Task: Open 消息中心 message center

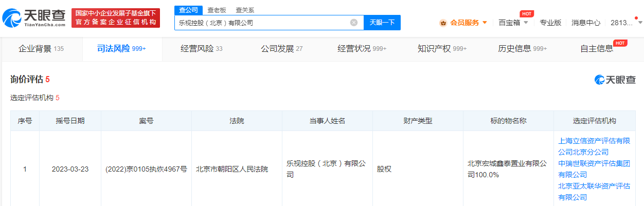Action: [x=586, y=23]
